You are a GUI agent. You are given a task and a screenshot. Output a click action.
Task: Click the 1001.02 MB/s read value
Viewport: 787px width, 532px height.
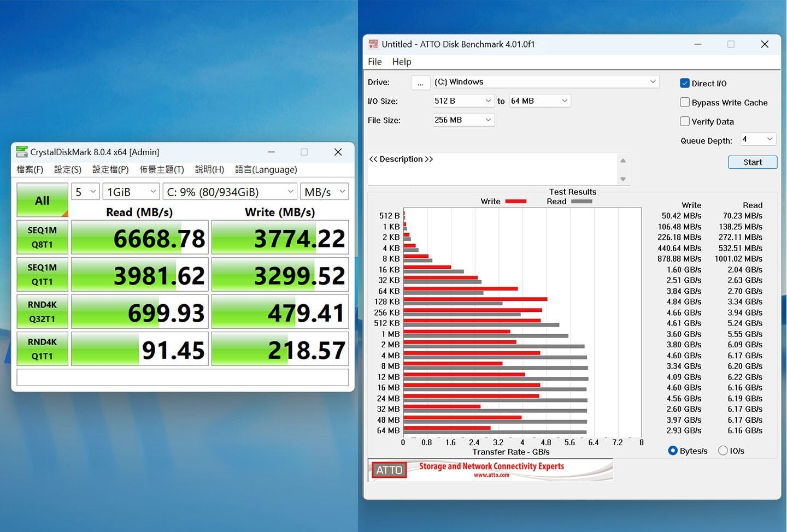(739, 259)
